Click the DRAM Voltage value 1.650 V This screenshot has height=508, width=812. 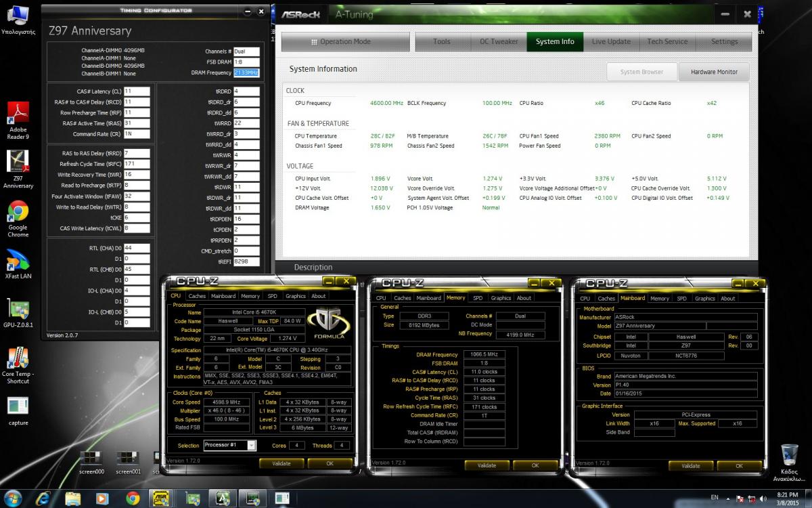(380, 207)
